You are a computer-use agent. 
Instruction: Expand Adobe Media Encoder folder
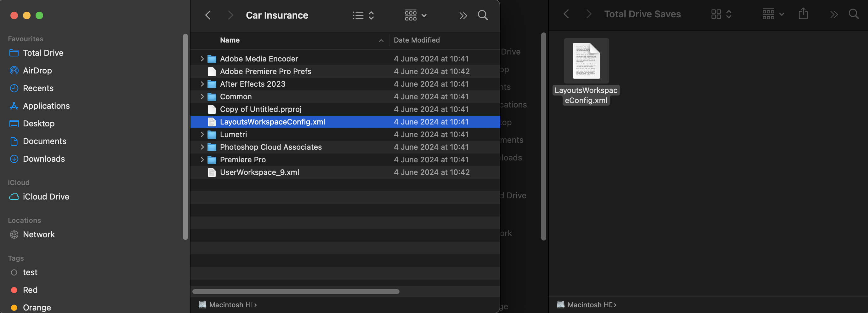202,59
